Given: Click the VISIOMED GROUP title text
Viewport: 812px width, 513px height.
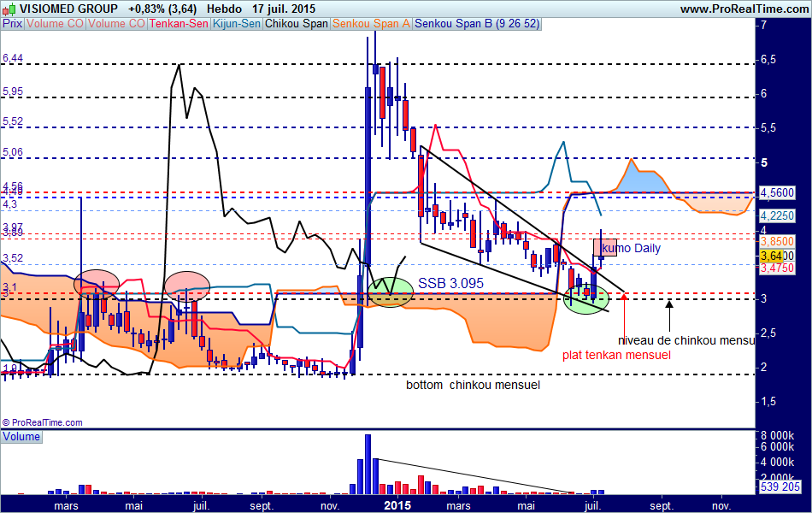Looking at the screenshot, I should click(x=69, y=9).
